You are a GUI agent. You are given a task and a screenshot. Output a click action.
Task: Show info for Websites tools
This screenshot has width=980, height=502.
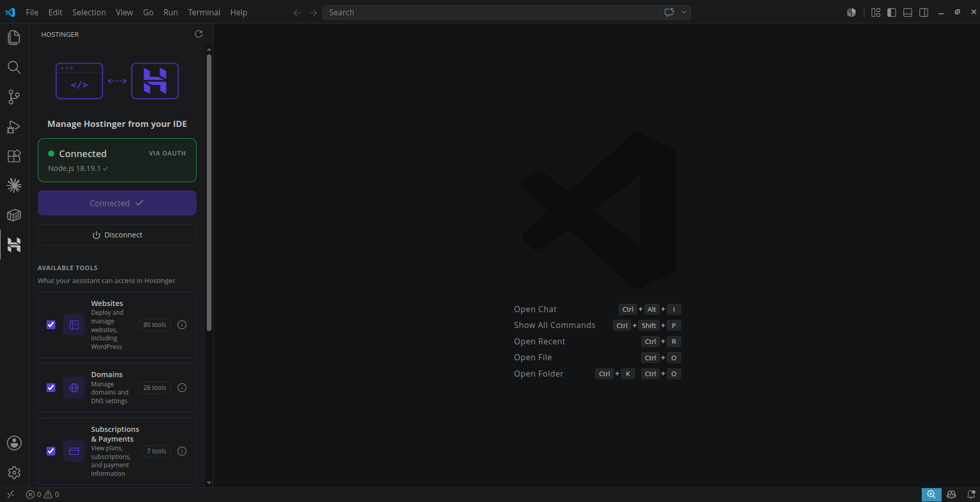click(x=182, y=325)
